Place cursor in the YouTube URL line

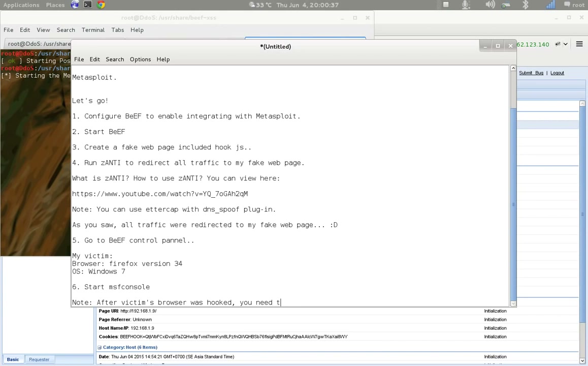click(160, 194)
